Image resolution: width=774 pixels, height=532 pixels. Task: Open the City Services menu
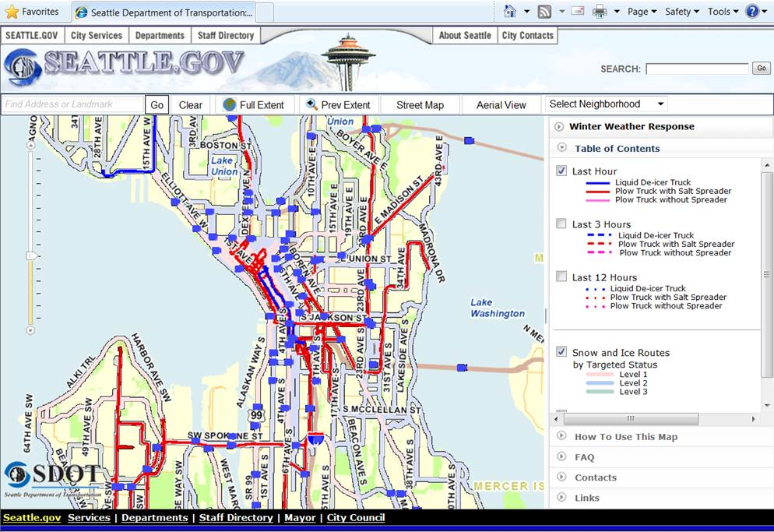97,35
